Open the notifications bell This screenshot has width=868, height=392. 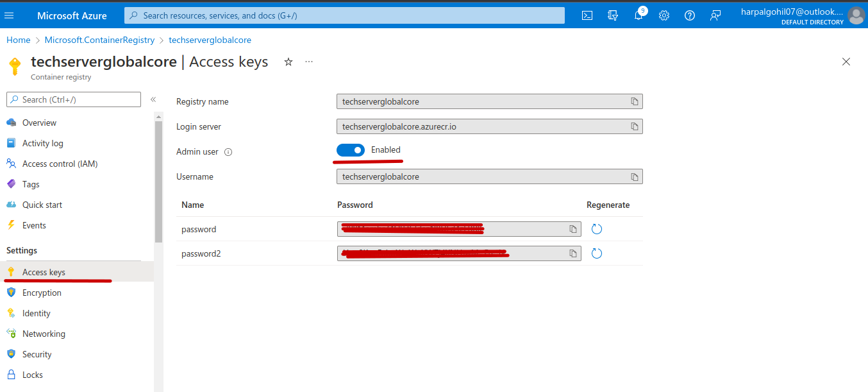pyautogui.click(x=638, y=15)
